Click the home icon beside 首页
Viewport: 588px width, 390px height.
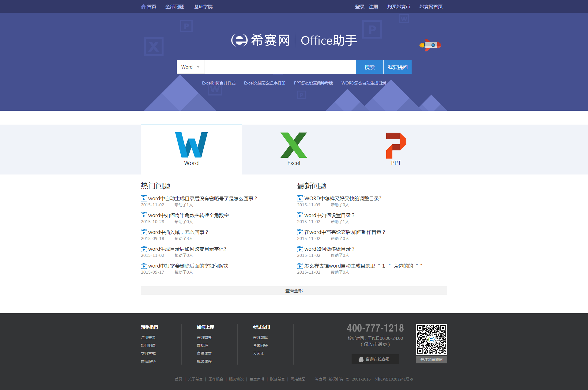[143, 6]
